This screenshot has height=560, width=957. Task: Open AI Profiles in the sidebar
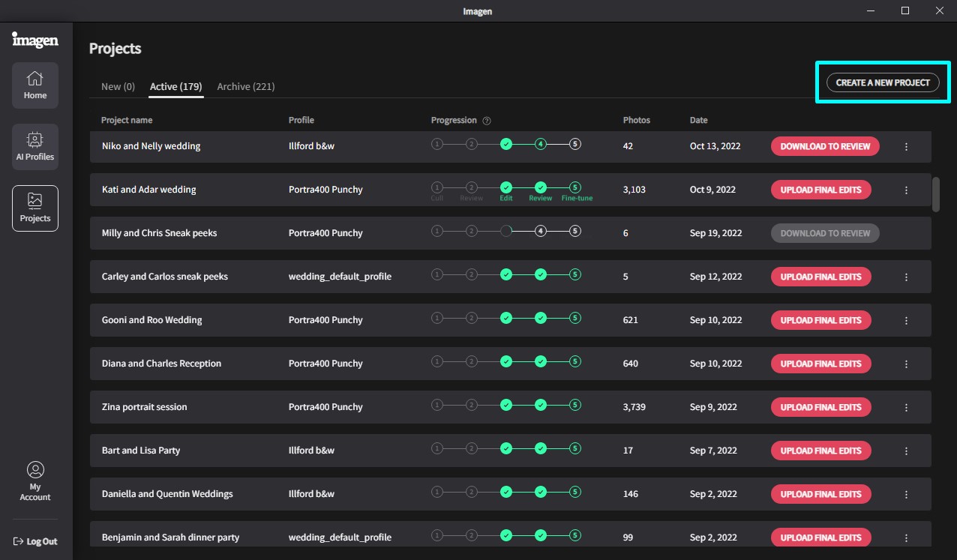click(35, 146)
